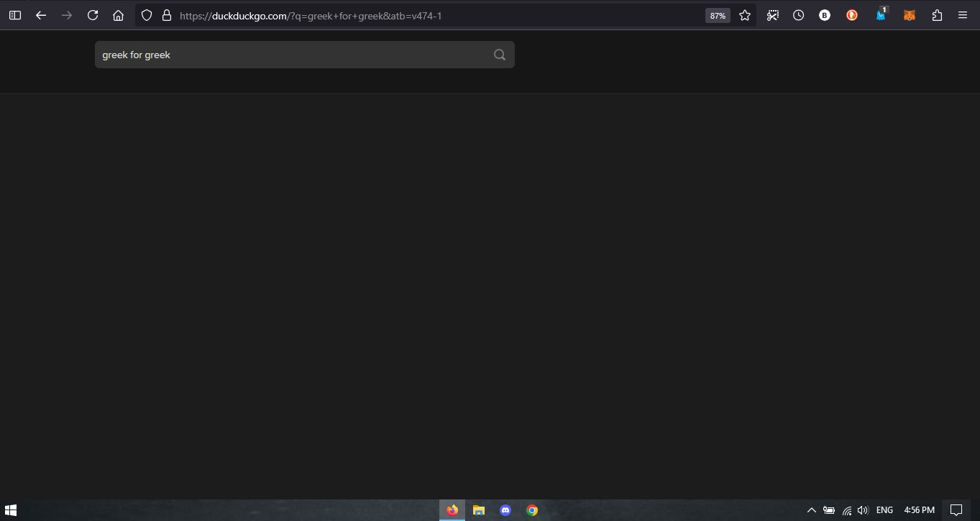Open Discord from the taskbar

(505, 510)
